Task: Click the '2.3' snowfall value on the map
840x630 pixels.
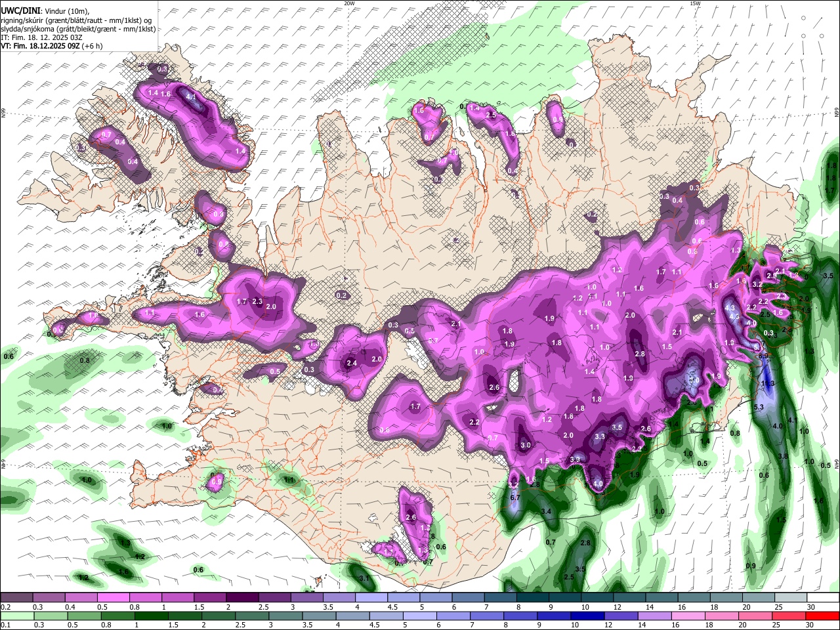Action: point(257,301)
